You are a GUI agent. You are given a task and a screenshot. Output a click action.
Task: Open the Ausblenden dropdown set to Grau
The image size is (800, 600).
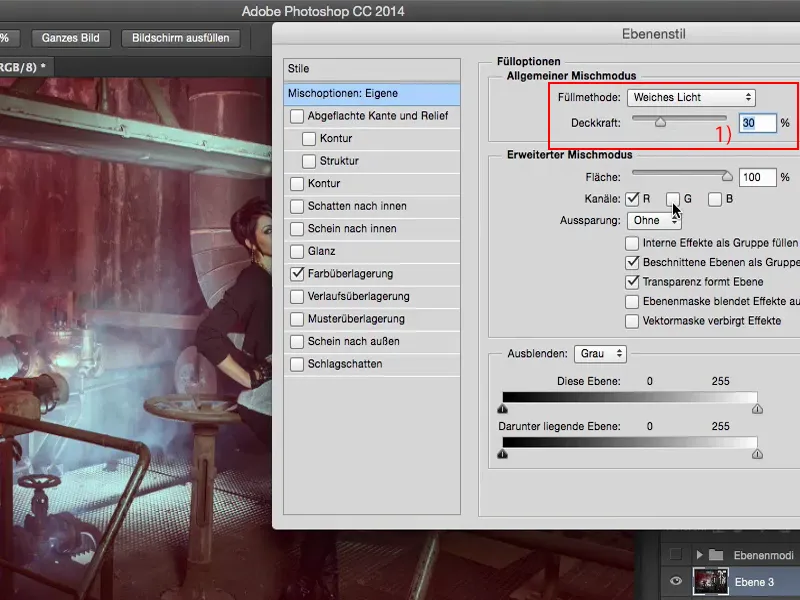pyautogui.click(x=601, y=354)
